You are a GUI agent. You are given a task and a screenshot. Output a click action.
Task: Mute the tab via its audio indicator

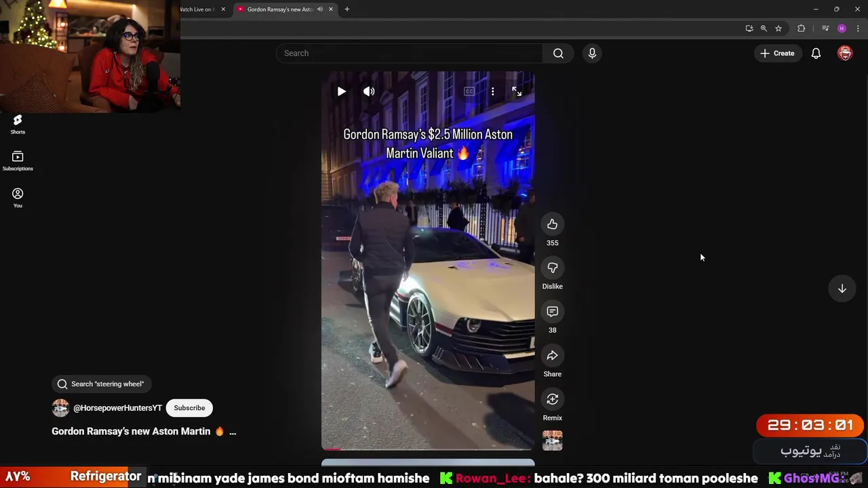319,9
